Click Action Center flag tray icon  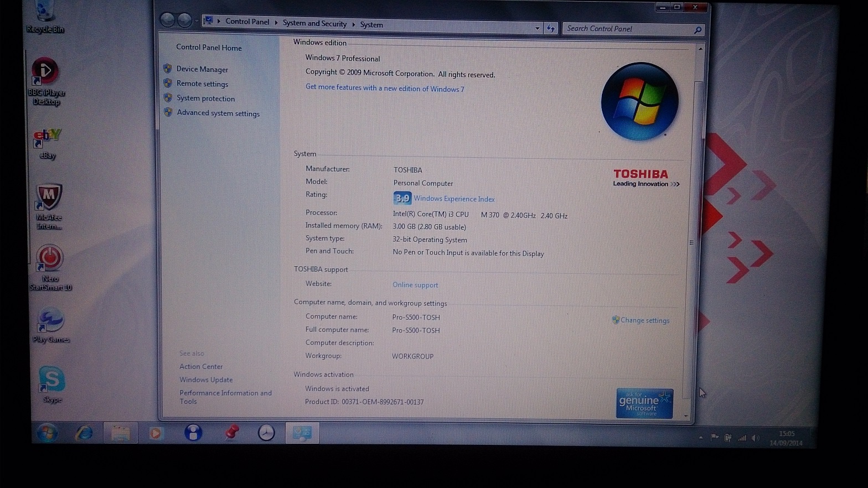tap(715, 438)
